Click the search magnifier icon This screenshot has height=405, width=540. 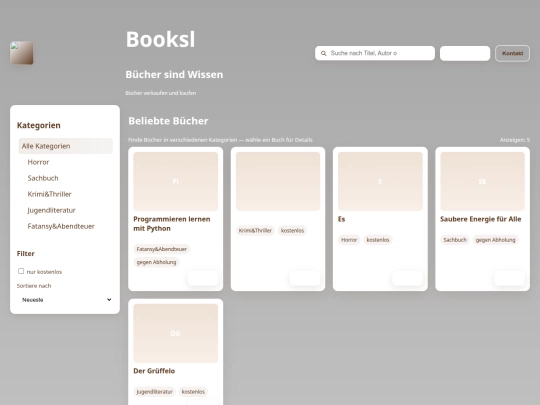pos(323,53)
